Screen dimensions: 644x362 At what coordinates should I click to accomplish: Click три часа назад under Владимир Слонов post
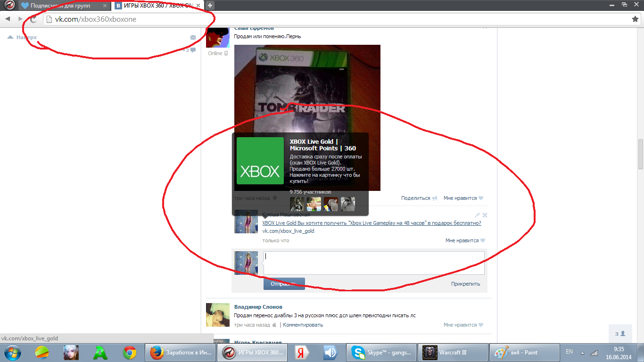pyautogui.click(x=252, y=325)
